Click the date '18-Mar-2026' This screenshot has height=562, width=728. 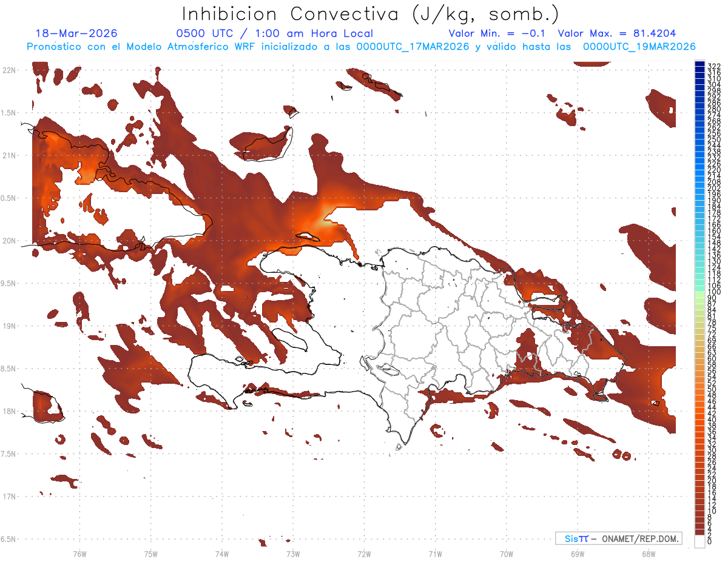pos(76,34)
